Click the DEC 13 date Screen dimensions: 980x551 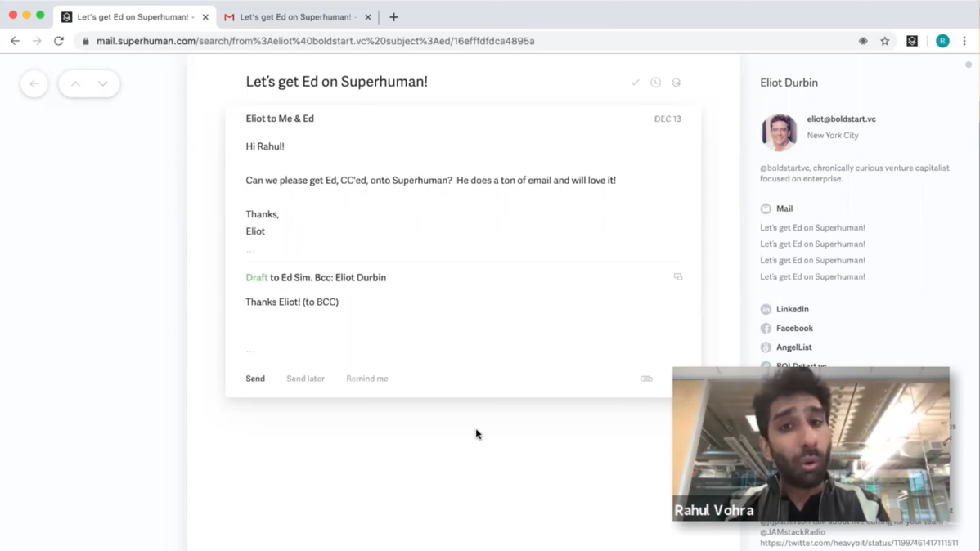[x=668, y=119]
